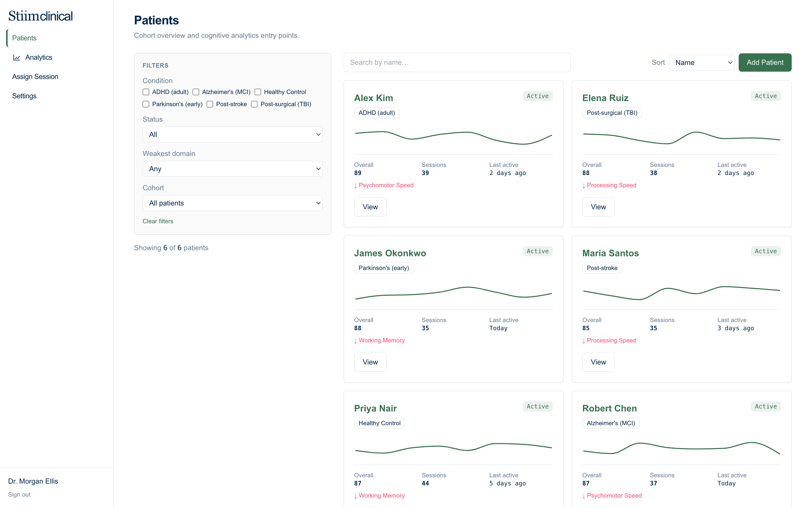Click Active badge on Robert Chen card
Screen dimensions: 812x508
click(x=766, y=407)
